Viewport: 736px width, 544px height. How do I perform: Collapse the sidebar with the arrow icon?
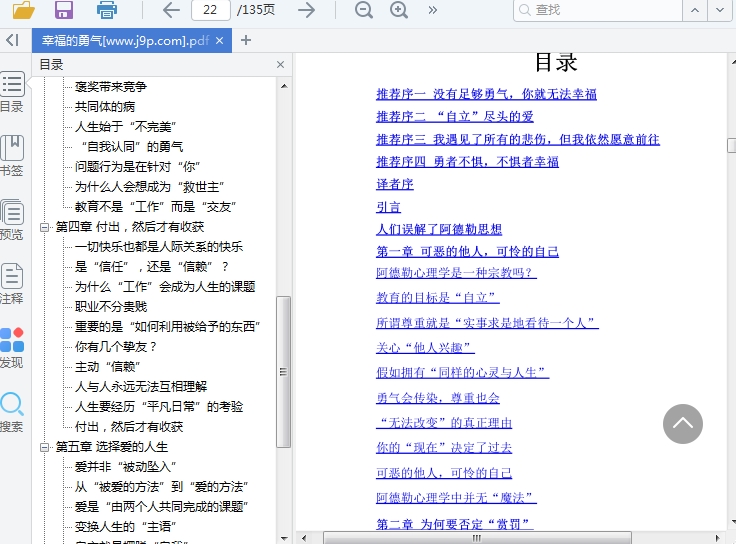coord(12,40)
